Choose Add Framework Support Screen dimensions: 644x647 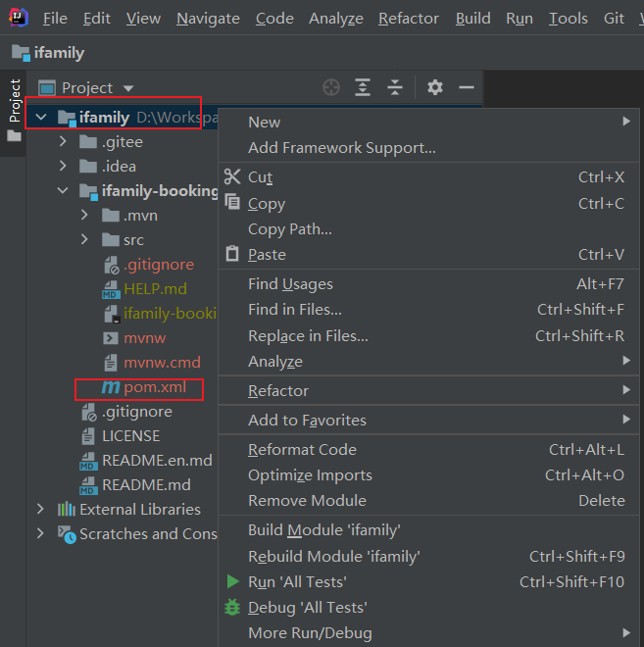(x=428, y=147)
